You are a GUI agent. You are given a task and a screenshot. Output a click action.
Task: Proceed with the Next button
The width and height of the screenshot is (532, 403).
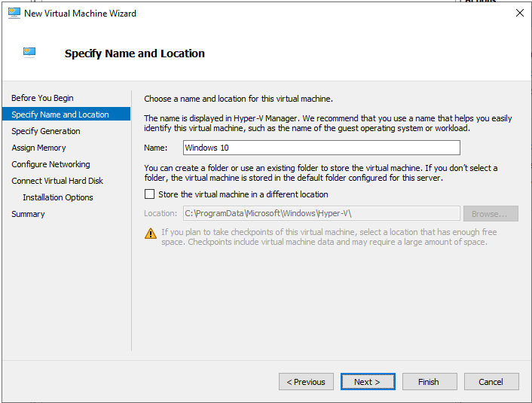click(x=368, y=382)
